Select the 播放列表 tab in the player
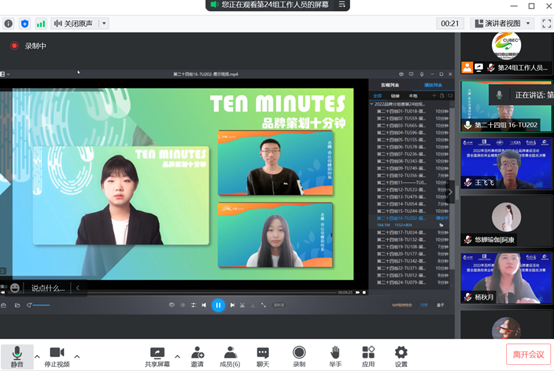The width and height of the screenshot is (554, 371). click(433, 85)
